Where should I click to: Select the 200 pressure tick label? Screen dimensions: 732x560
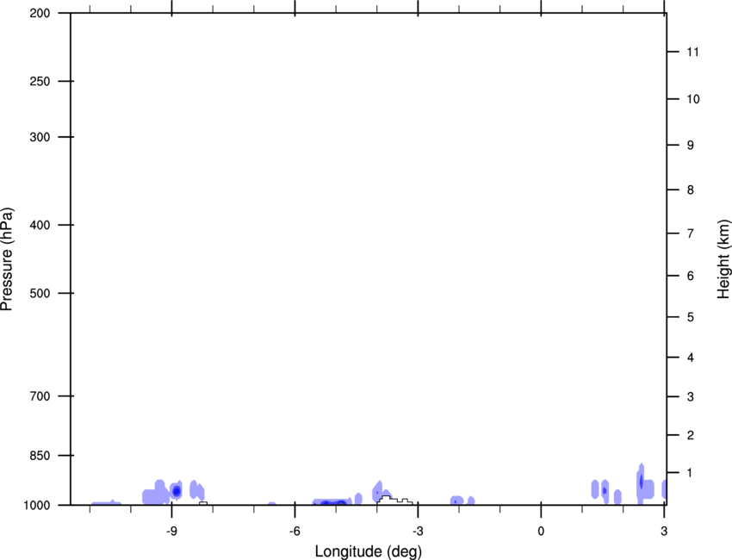tap(40, 13)
